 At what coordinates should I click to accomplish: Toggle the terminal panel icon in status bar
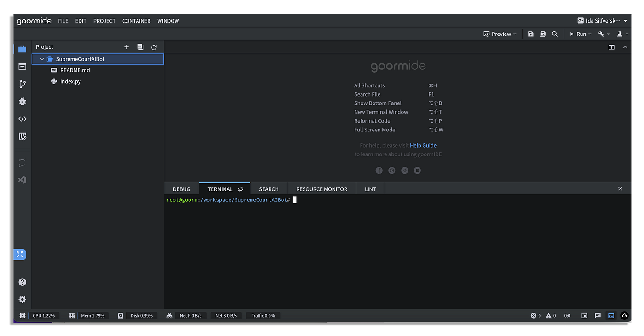pyautogui.click(x=611, y=316)
